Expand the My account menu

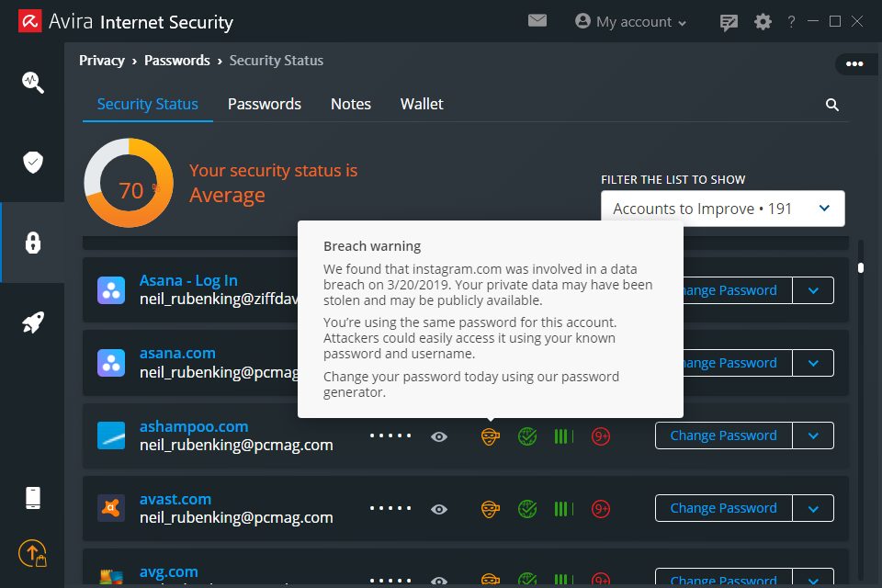pos(630,22)
